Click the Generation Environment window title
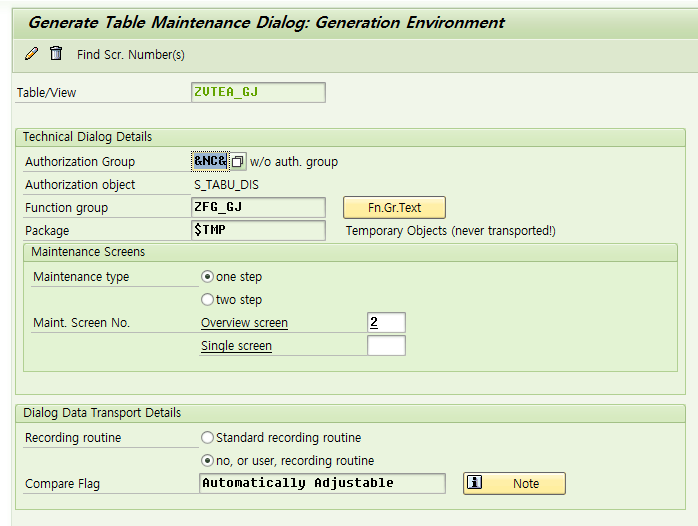 click(x=267, y=22)
